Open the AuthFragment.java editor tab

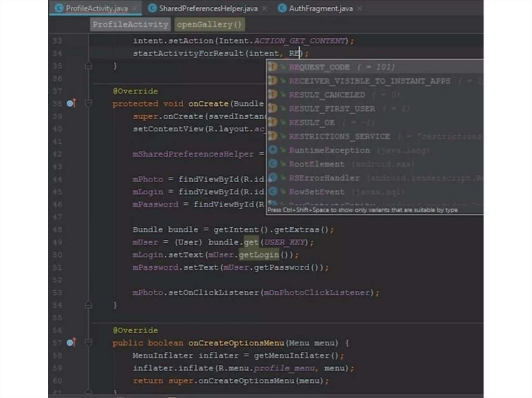(x=322, y=8)
